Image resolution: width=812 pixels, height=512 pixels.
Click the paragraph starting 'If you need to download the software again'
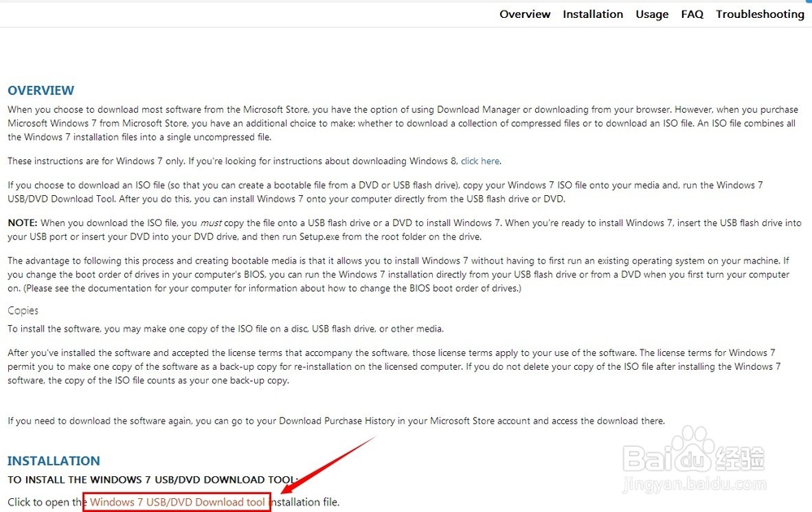(x=336, y=421)
